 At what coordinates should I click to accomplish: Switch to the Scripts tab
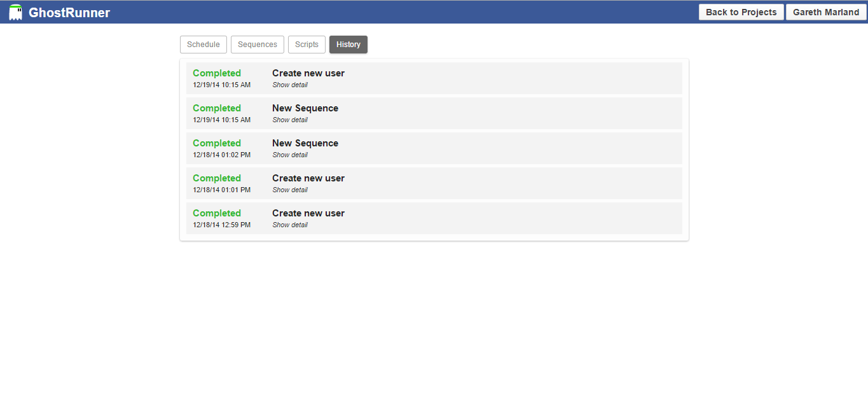(x=307, y=44)
